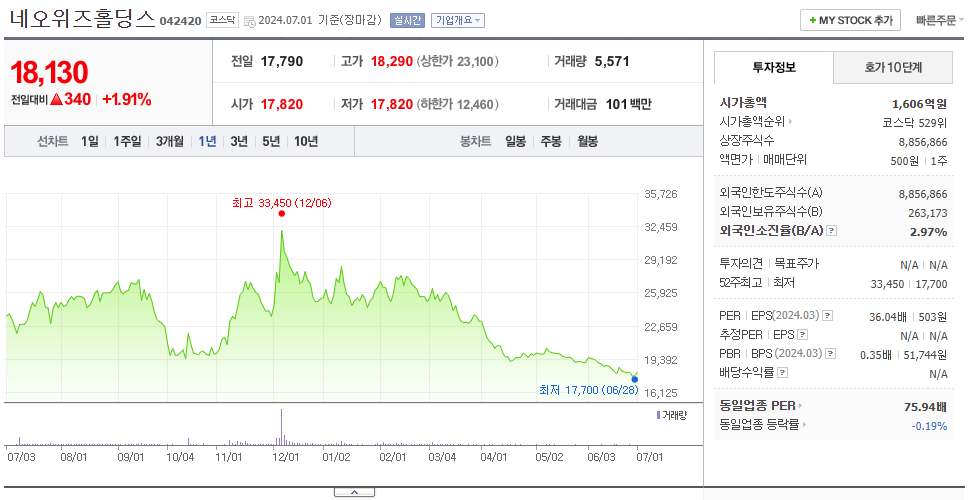Click the 거래대금 value 101 백만
The height and width of the screenshot is (500, 968).
(628, 104)
